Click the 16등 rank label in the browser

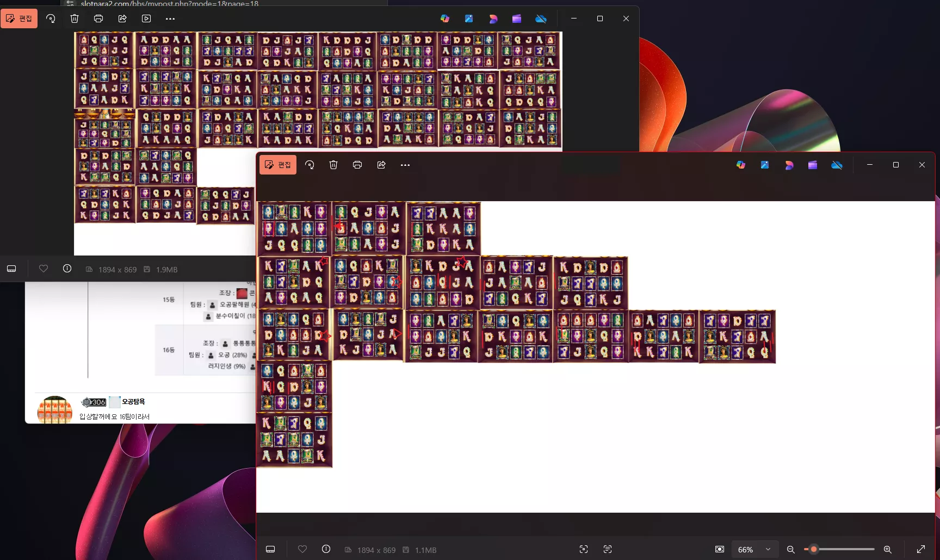pos(169,350)
